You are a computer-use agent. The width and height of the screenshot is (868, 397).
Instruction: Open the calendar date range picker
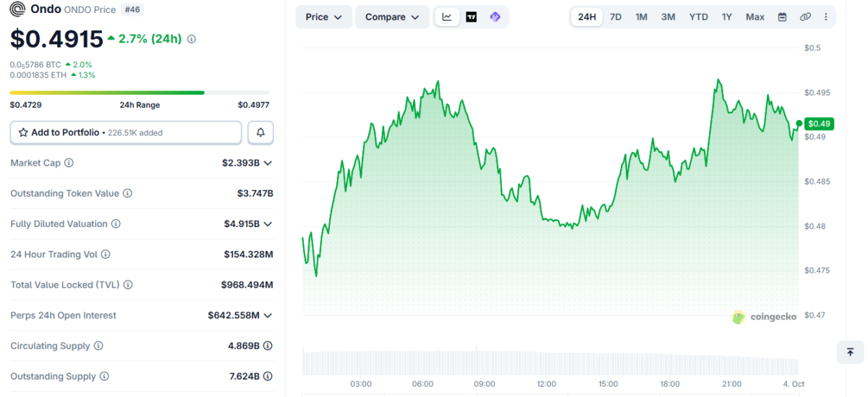click(x=782, y=17)
